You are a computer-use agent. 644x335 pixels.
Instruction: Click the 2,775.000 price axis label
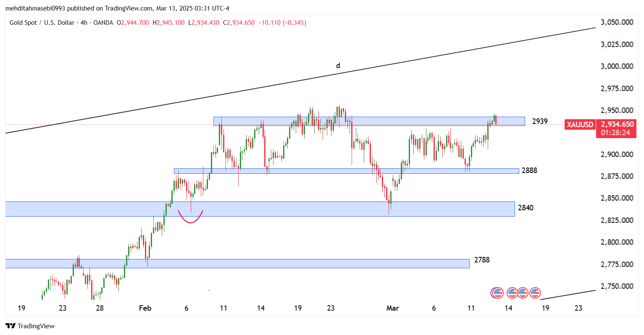click(x=617, y=264)
